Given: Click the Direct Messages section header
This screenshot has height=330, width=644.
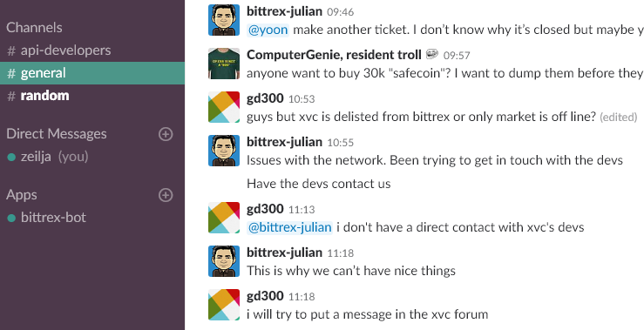Looking at the screenshot, I should pyautogui.click(x=57, y=134).
